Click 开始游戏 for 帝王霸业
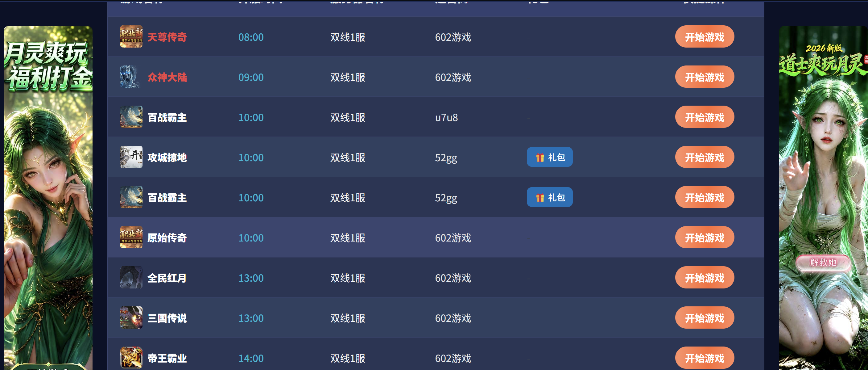The width and height of the screenshot is (868, 370). tap(704, 358)
